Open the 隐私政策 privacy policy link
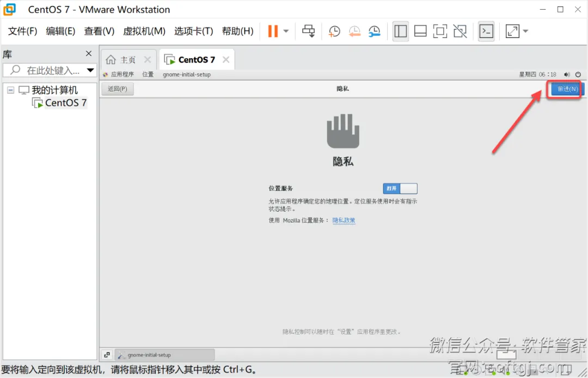This screenshot has height=378, width=588. coord(344,220)
